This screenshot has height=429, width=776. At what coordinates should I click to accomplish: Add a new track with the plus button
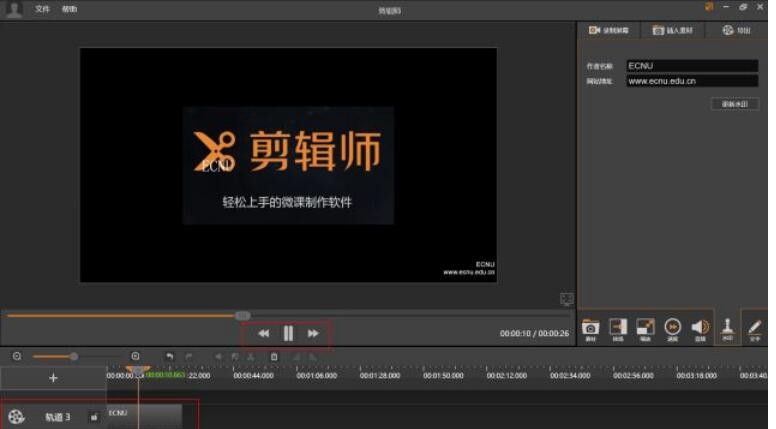[x=53, y=378]
